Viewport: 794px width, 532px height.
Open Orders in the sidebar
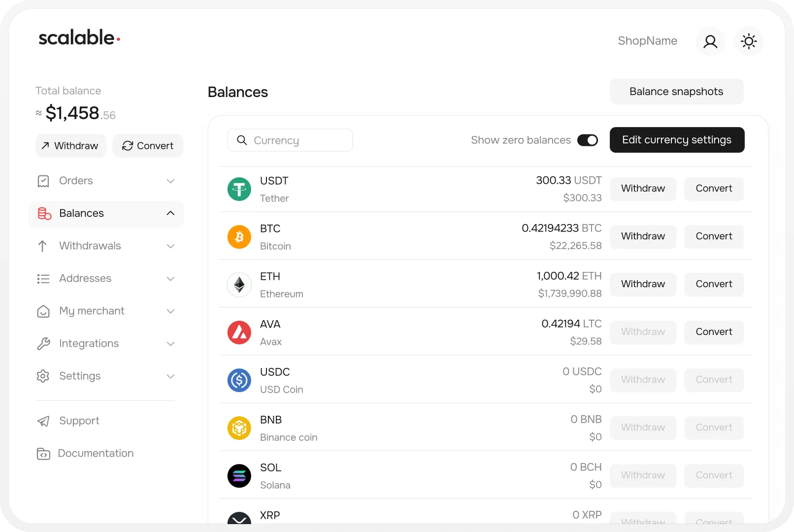click(106, 181)
